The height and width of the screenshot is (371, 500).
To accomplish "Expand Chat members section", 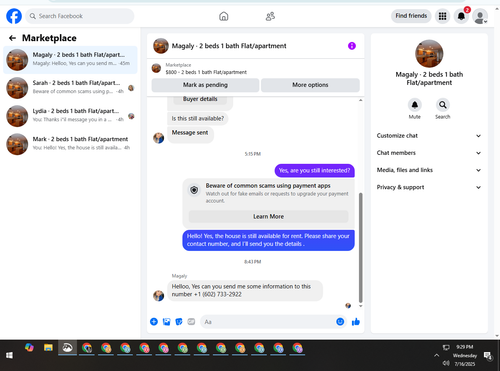I will pyautogui.click(x=429, y=153).
